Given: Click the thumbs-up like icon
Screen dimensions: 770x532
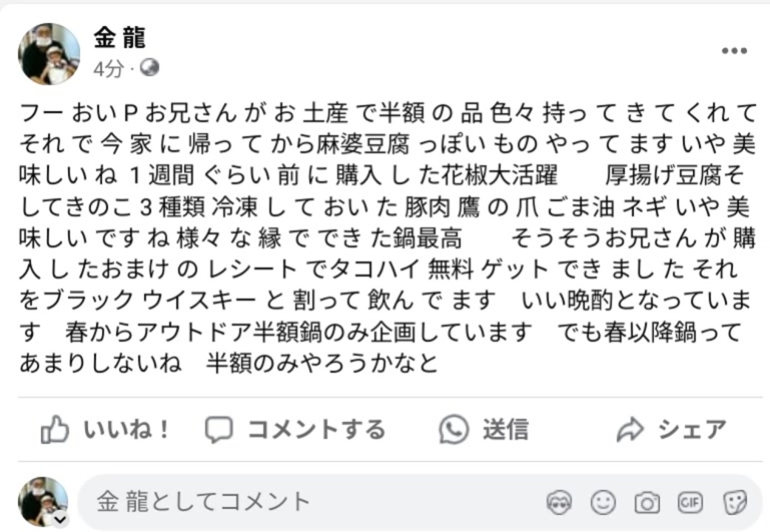Looking at the screenshot, I should 55,429.
